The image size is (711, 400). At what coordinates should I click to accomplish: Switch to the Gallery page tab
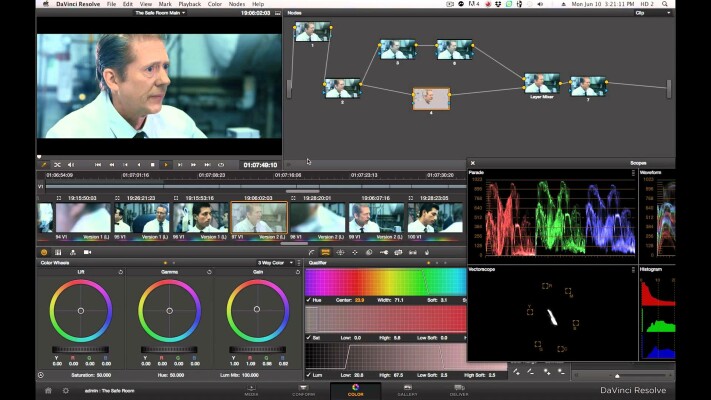[407, 390]
